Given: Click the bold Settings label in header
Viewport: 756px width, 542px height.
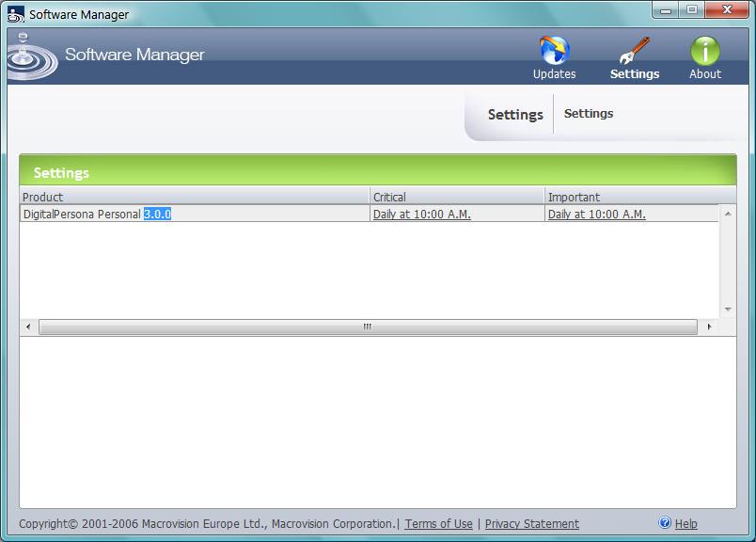Looking at the screenshot, I should coord(635,73).
